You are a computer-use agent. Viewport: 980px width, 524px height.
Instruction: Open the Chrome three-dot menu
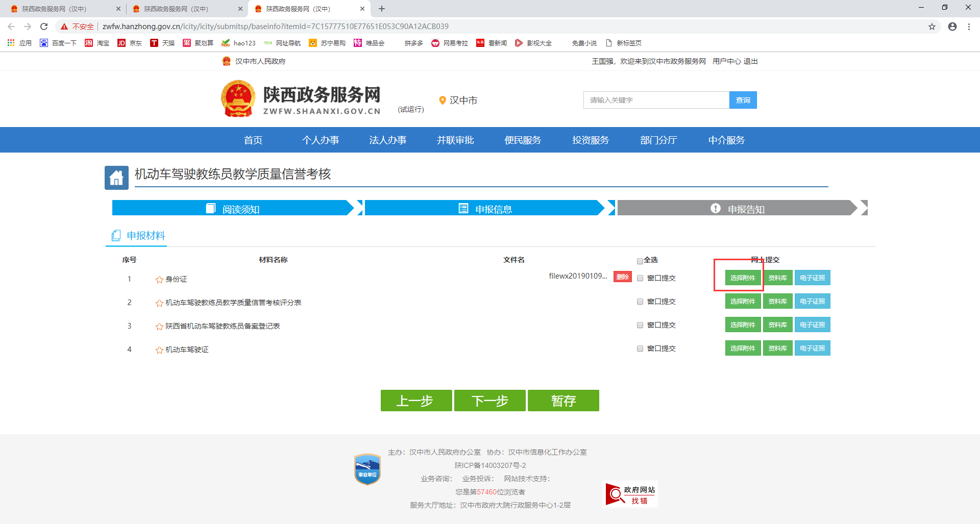coord(969,27)
